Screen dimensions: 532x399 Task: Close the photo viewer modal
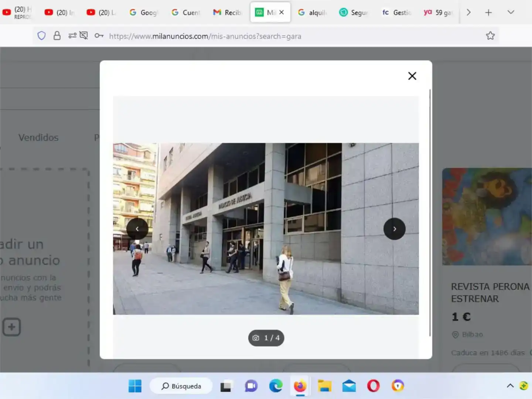coord(412,76)
